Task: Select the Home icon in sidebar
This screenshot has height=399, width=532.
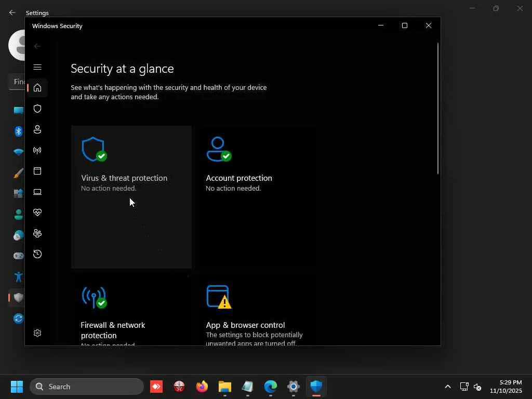Action: click(x=37, y=87)
